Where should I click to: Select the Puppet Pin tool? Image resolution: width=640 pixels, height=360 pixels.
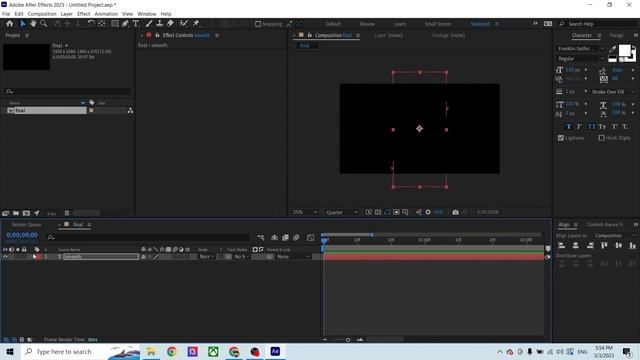[196, 24]
